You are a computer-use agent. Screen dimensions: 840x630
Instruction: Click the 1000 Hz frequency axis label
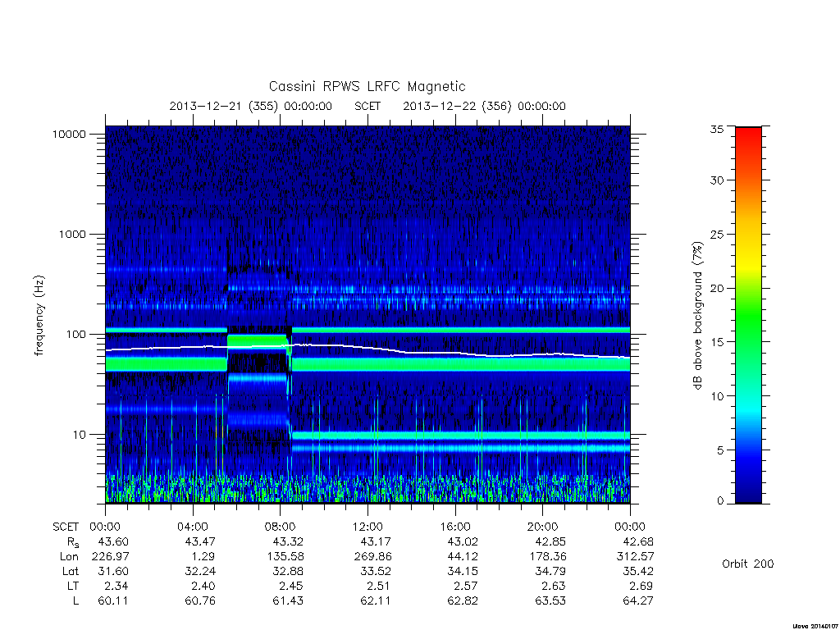(72, 234)
